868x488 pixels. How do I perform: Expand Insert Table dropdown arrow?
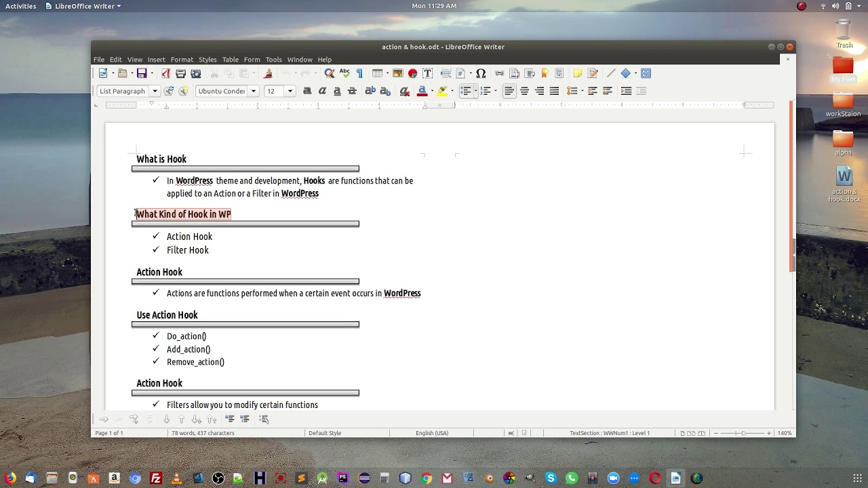tap(387, 73)
